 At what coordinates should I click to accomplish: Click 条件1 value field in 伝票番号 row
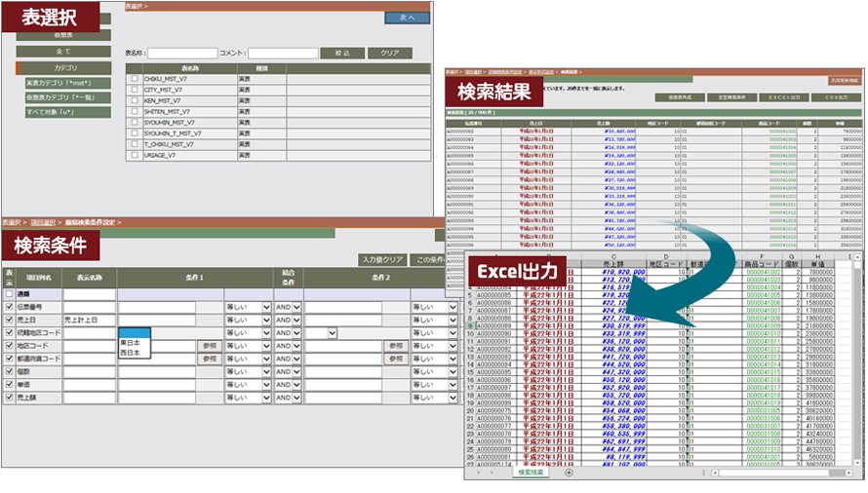pyautogui.click(x=157, y=307)
